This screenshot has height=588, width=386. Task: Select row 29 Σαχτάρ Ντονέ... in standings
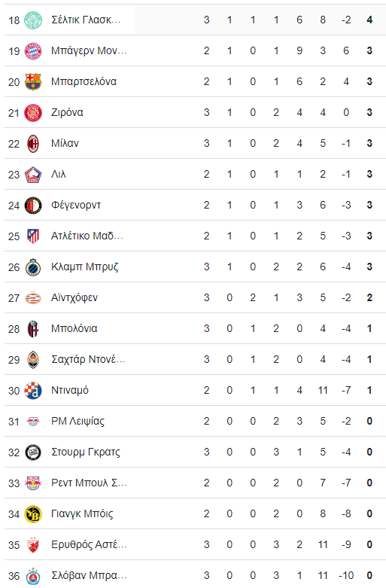[x=195, y=359]
